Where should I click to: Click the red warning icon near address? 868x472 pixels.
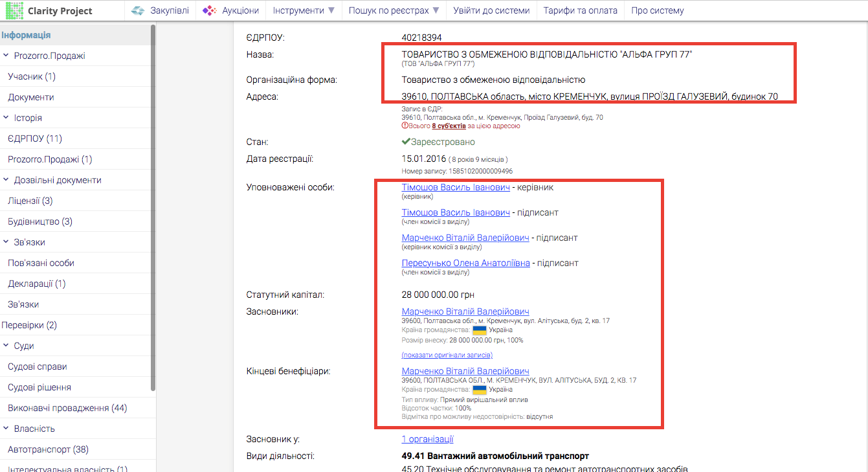(x=405, y=126)
